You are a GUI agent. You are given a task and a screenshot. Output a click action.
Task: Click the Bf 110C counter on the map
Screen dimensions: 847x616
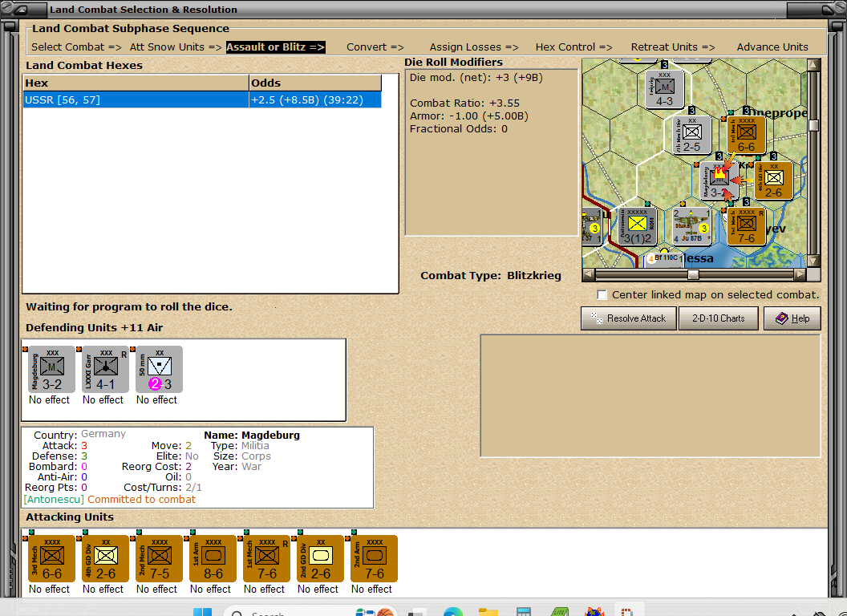[665, 259]
